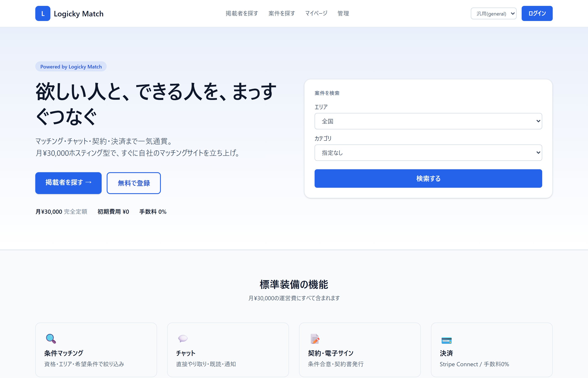The width and height of the screenshot is (588, 378).
Task: Click the 条件マッチング card title
Action: [x=64, y=353]
